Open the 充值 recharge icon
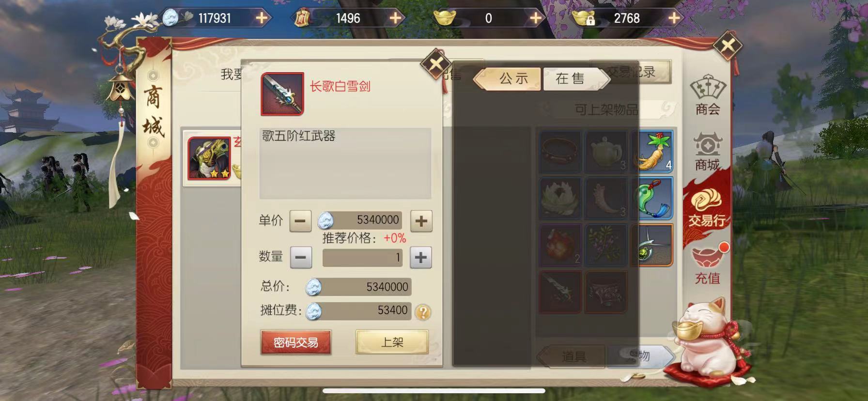Screen dimensions: 868x401 [x=708, y=264]
